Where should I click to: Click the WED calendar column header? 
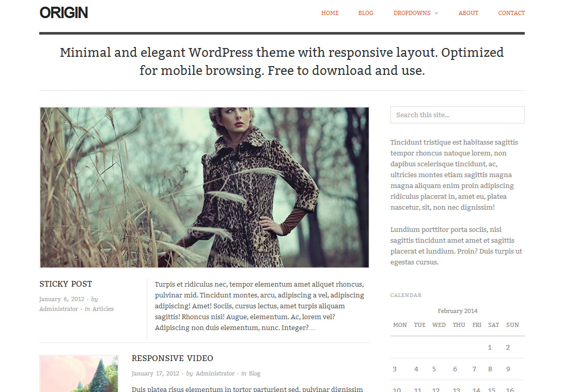click(439, 325)
